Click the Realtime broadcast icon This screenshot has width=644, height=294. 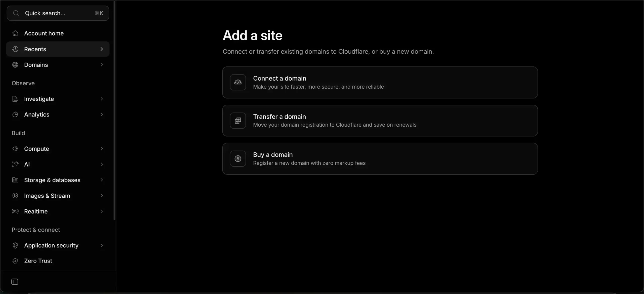pos(15,211)
